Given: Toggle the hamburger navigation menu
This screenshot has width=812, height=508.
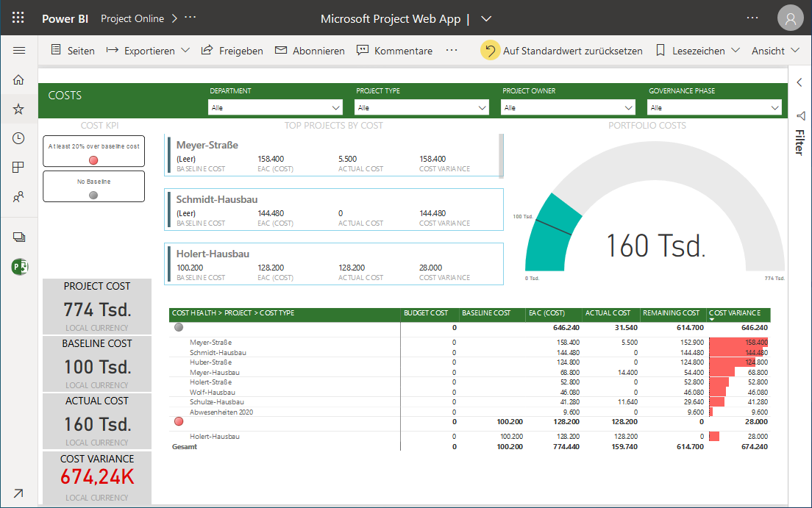Looking at the screenshot, I should (x=19, y=50).
